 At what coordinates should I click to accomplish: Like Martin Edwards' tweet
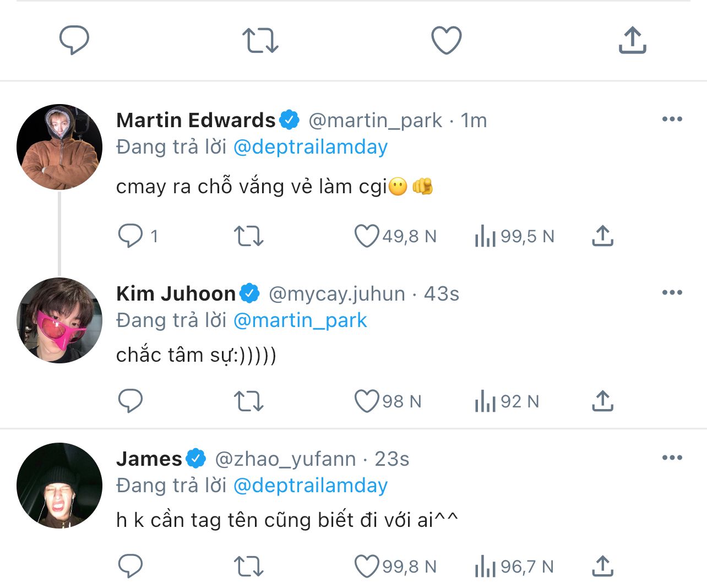(x=366, y=236)
